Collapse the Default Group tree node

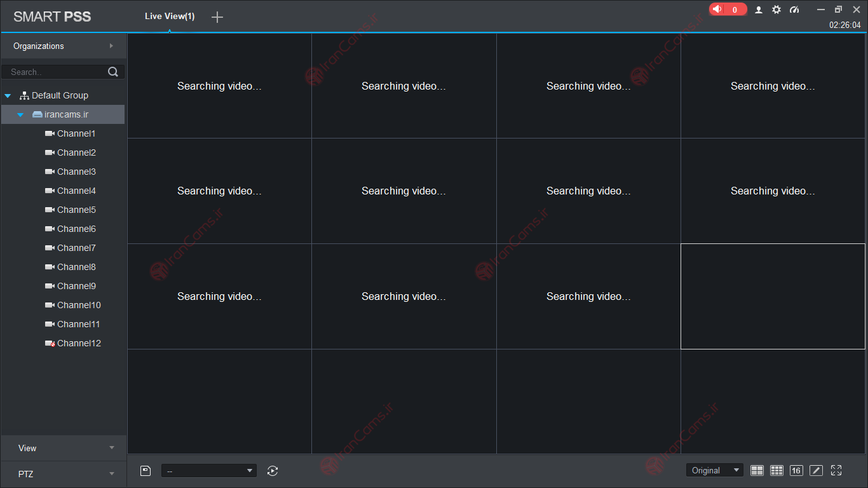pyautogui.click(x=8, y=96)
